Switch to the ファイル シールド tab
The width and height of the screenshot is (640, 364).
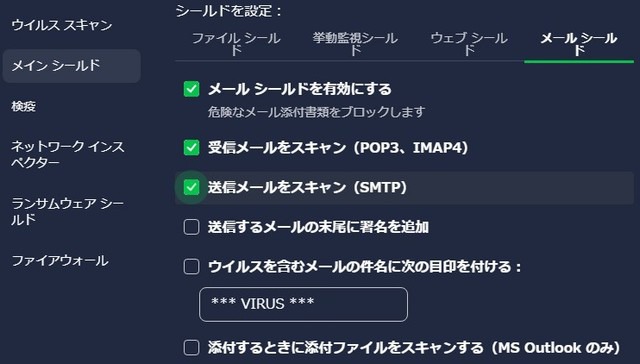pos(236,44)
